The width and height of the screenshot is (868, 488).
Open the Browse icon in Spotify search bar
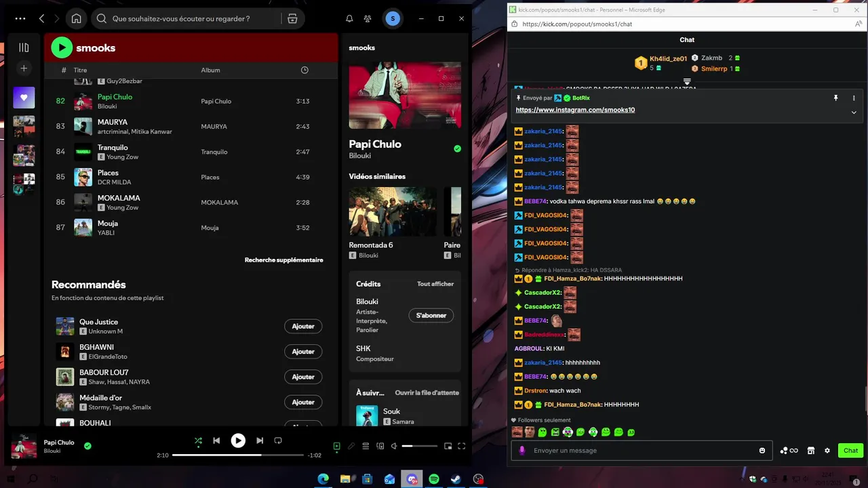292,19
